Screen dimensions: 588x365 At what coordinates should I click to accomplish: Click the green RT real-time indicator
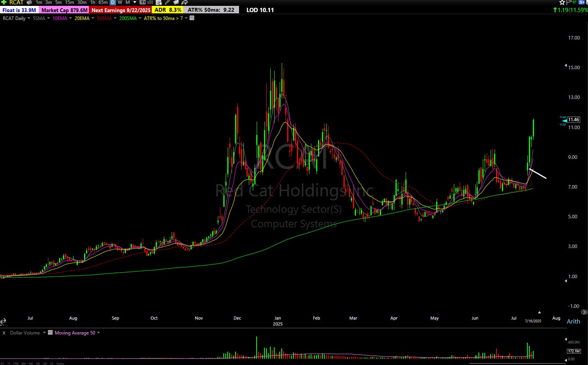pyautogui.click(x=574, y=2)
